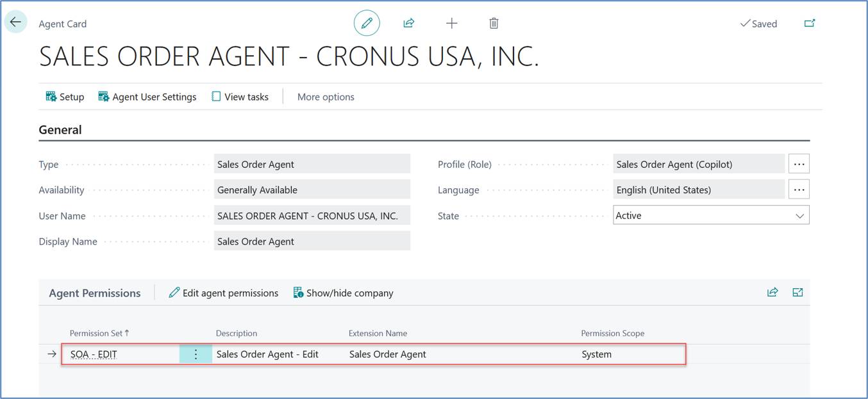Click the Description column header

point(237,333)
